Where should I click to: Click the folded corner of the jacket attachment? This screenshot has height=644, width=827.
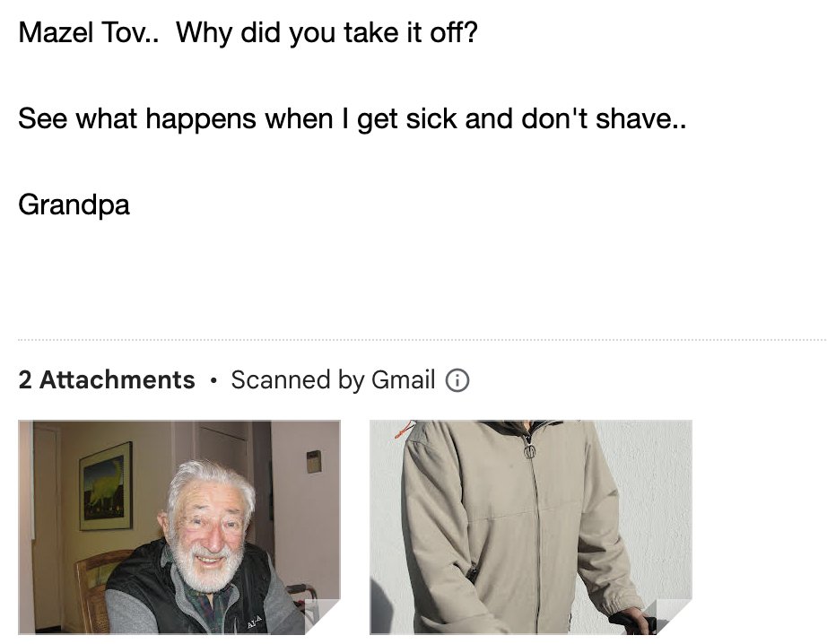pos(675,616)
